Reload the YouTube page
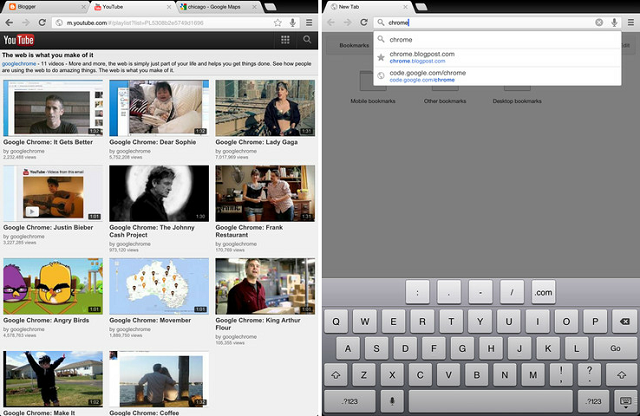 pyautogui.click(x=42, y=22)
